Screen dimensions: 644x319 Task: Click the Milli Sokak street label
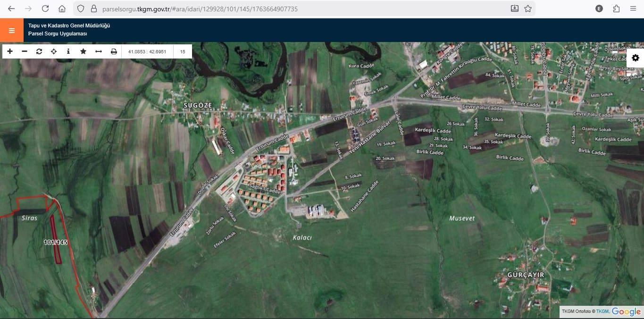(602, 95)
